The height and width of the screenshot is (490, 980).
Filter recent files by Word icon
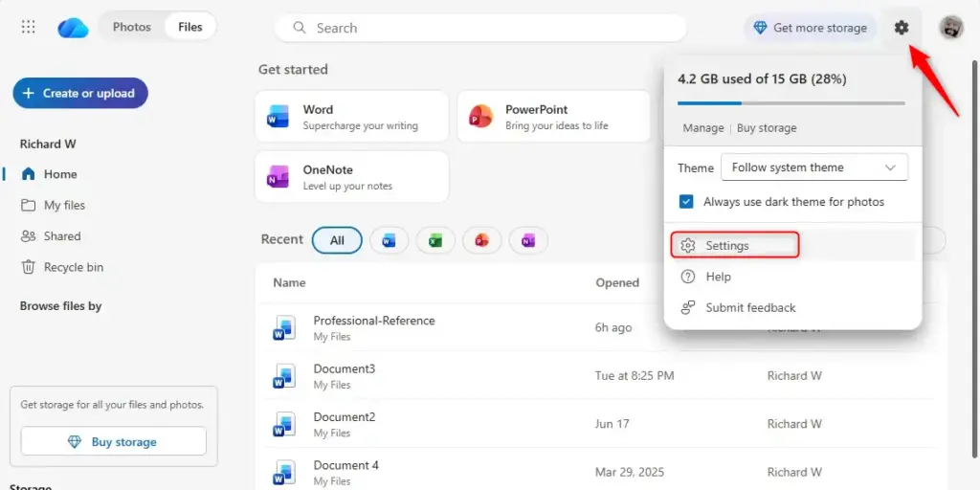point(389,240)
